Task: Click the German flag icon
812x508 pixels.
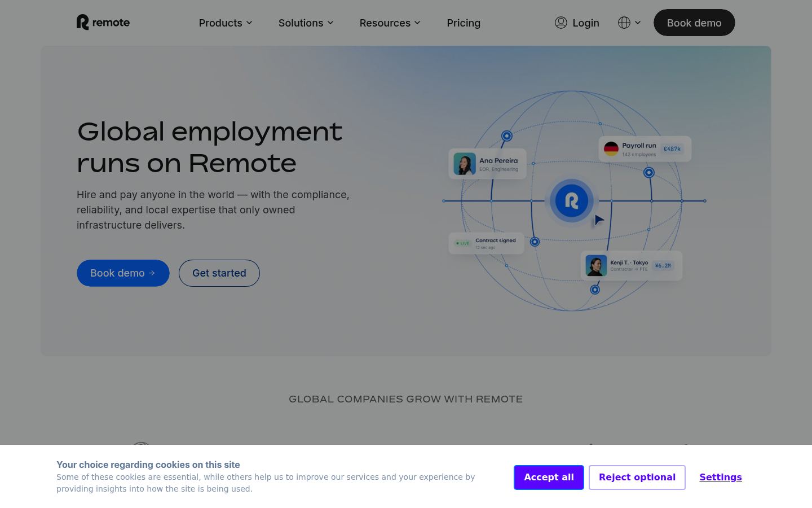Action: point(611,149)
